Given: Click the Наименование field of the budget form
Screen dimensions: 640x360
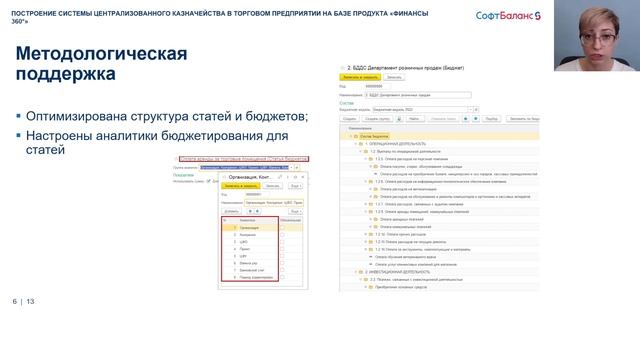Looking at the screenshot, I should click(418, 95).
